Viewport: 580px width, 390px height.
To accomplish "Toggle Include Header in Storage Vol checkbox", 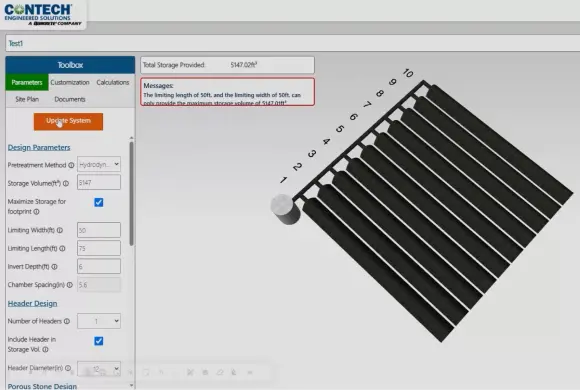I will 99,341.
